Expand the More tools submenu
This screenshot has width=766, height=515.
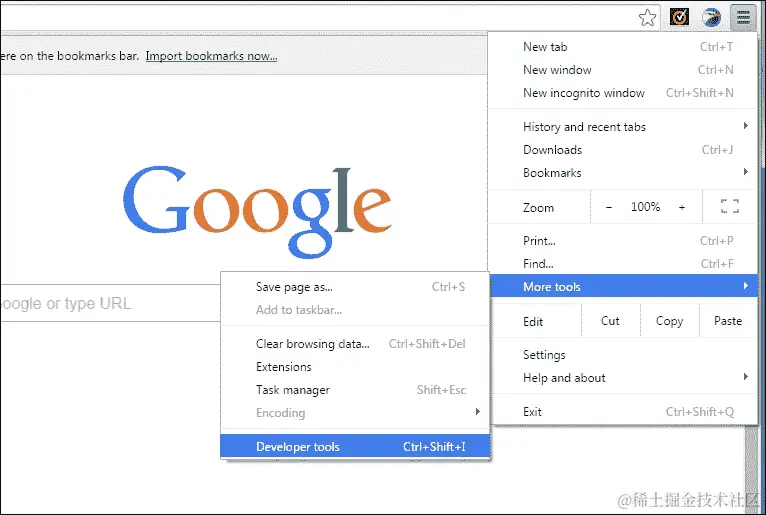tap(623, 286)
